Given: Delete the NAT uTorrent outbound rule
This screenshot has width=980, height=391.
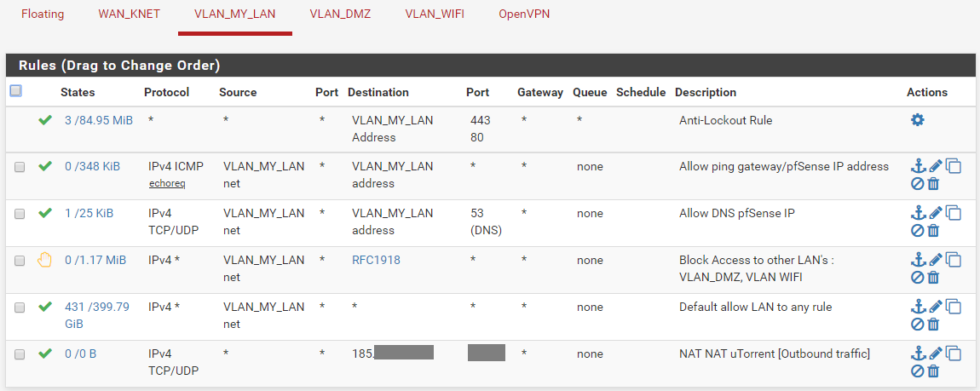Looking at the screenshot, I should [x=933, y=371].
